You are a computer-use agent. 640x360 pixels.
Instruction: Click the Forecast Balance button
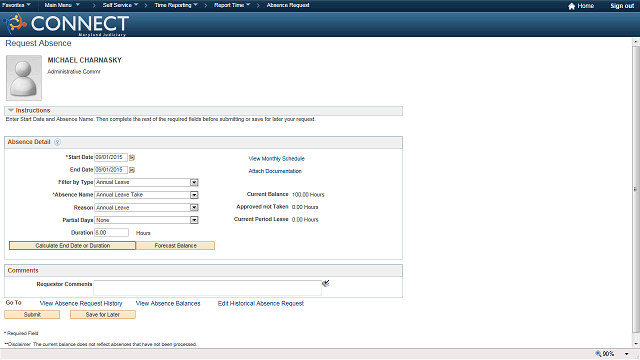[x=176, y=246]
